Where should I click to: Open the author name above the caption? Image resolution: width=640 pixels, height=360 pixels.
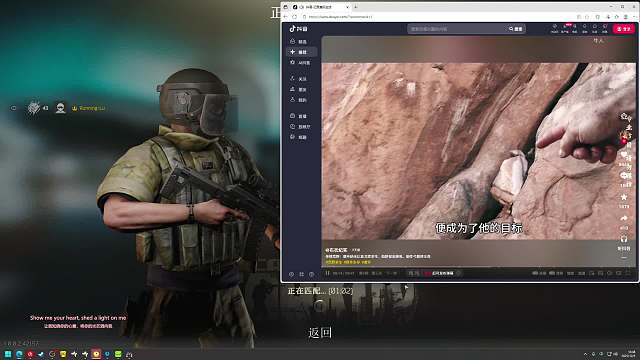click(336, 250)
